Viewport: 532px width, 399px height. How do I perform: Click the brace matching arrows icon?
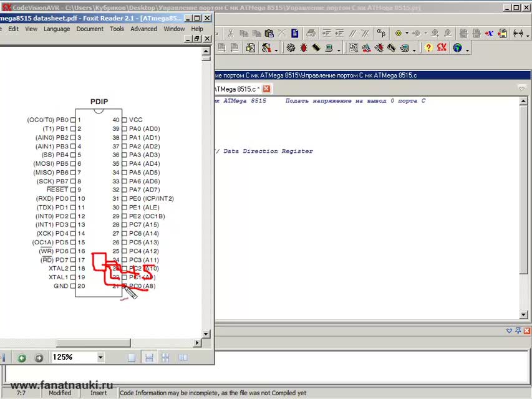tap(518, 33)
